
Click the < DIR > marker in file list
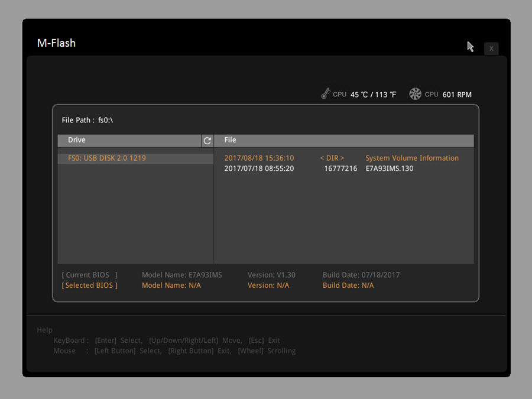pyautogui.click(x=332, y=158)
